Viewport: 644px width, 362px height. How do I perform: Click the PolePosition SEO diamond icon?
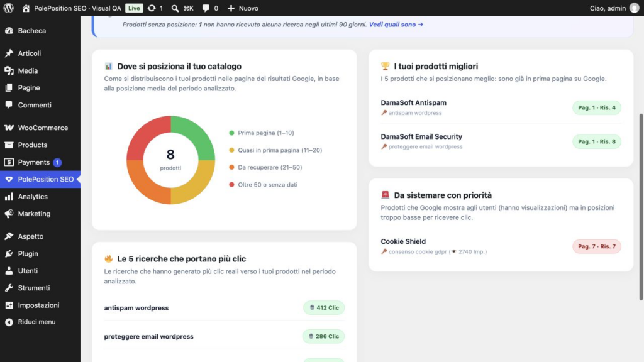tap(9, 179)
